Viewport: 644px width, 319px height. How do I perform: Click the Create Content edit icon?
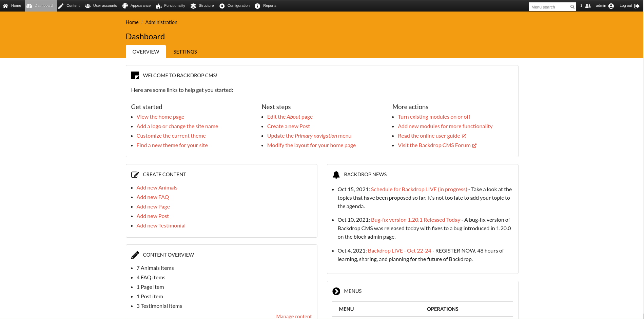(x=135, y=175)
